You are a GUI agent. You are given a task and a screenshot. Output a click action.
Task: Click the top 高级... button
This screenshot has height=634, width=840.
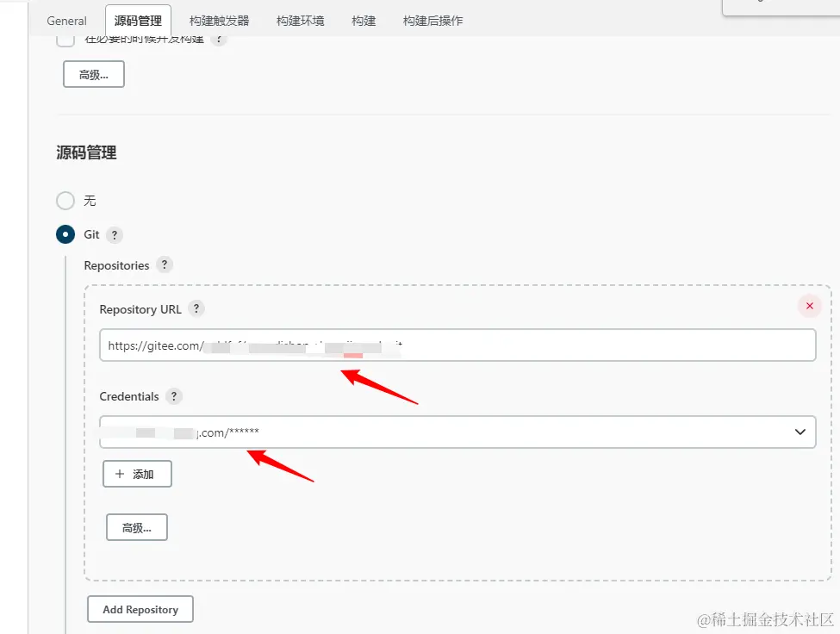pyautogui.click(x=94, y=74)
